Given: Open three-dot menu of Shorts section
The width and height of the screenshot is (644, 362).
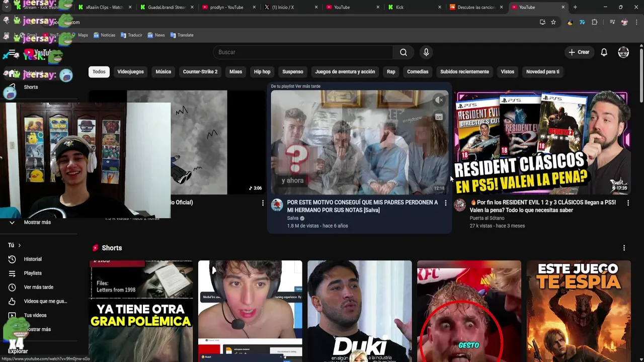Looking at the screenshot, I should coord(624,248).
